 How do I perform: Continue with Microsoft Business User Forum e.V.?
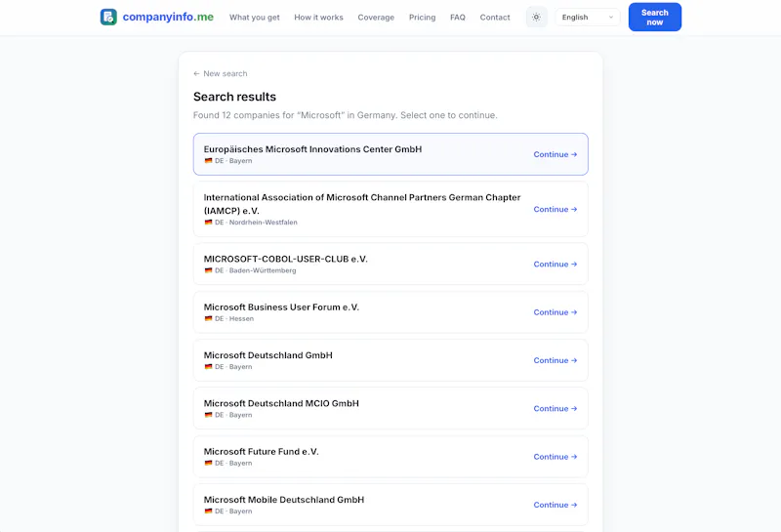pos(555,312)
